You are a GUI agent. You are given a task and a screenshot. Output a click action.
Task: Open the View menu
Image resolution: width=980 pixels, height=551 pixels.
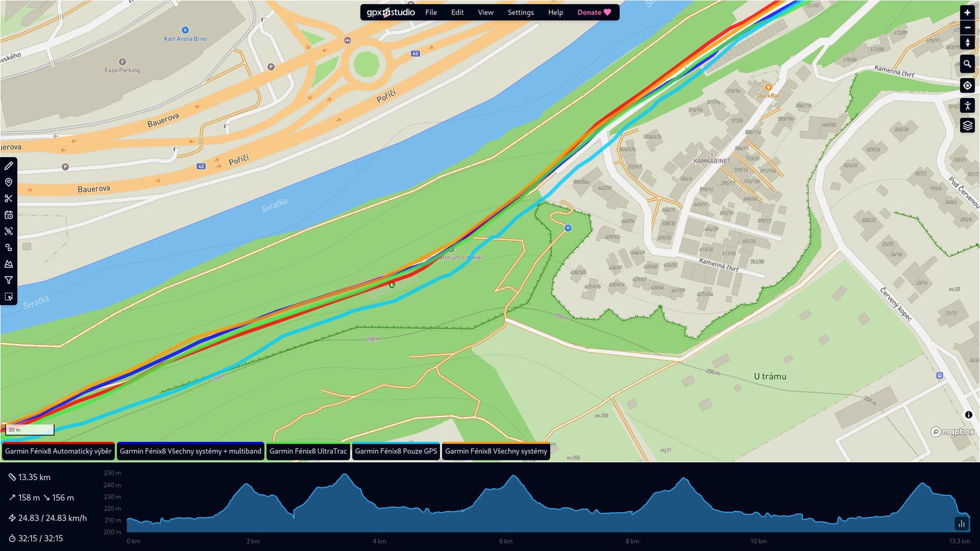(x=486, y=12)
